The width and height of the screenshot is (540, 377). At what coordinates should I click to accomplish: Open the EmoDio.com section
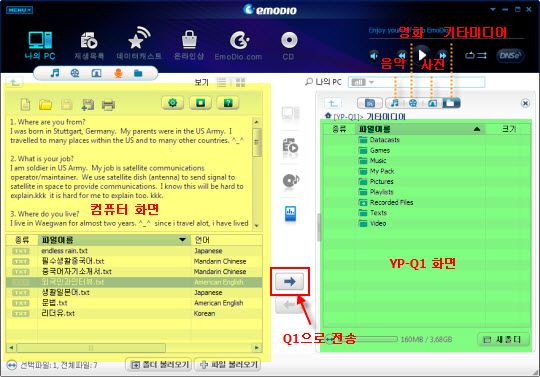coord(238,46)
